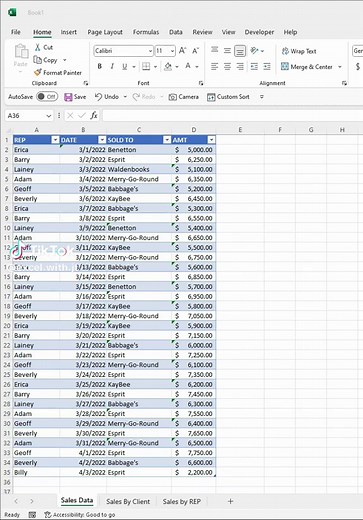Open Font settings dialog launcher
The height and width of the screenshot is (520, 363).
pyautogui.click(x=201, y=83)
